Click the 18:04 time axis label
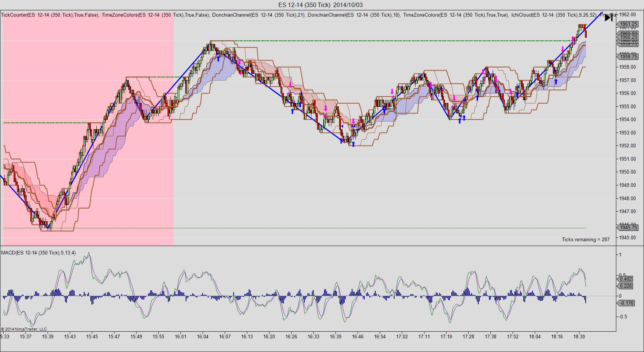Viewport: 644px width, 352px height. click(x=535, y=336)
